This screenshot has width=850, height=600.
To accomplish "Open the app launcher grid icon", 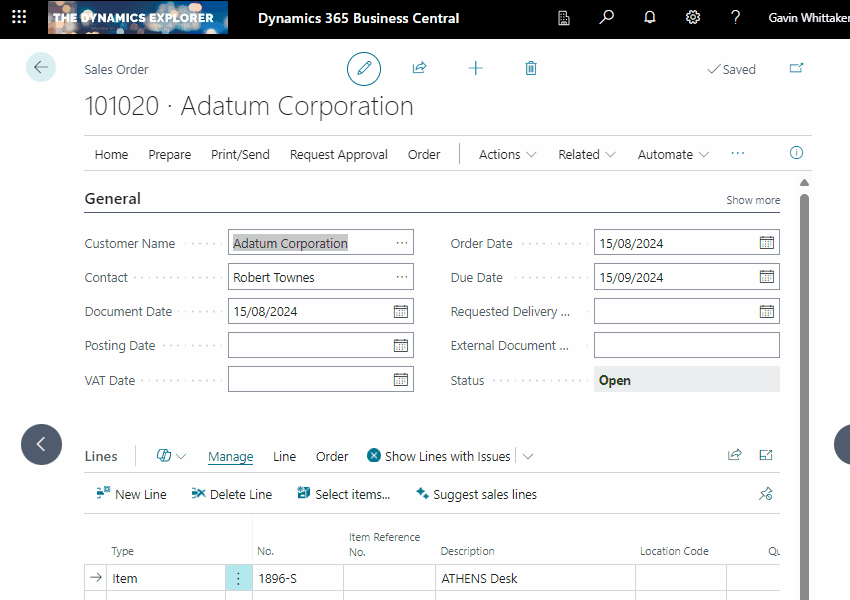I will [19, 18].
